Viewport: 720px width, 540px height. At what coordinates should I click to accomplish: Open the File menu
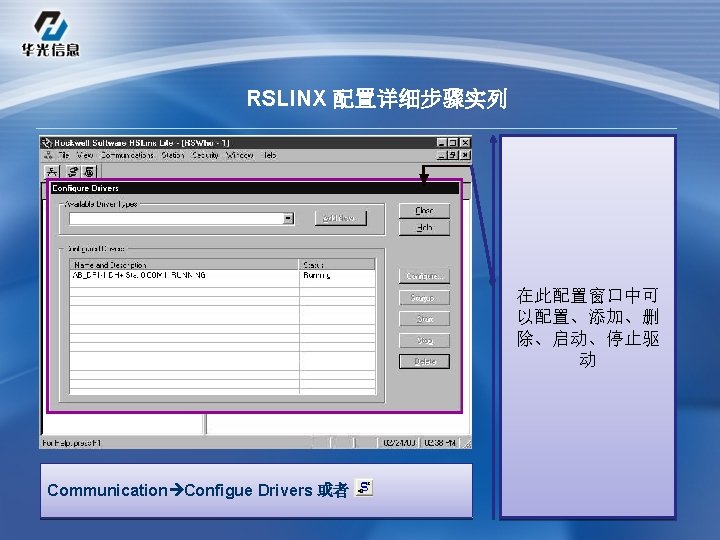(x=64, y=155)
